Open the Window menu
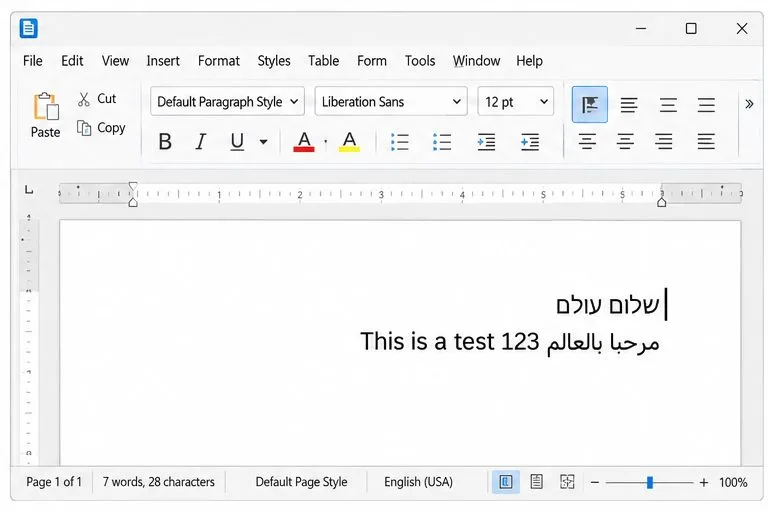Image resolution: width=768 pixels, height=512 pixels. tap(476, 61)
